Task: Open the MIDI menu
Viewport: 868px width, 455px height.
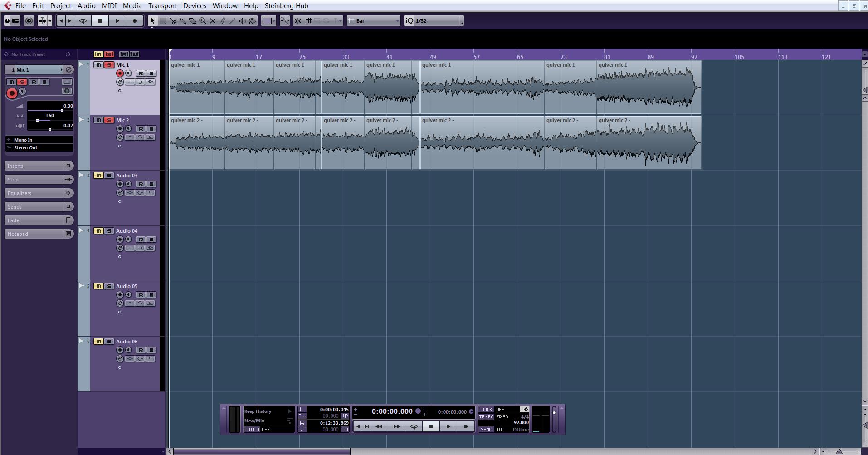Action: pyautogui.click(x=109, y=6)
